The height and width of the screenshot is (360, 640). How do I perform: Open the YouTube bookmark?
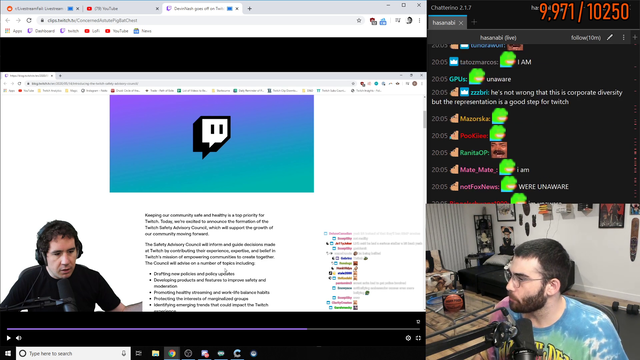point(117,31)
